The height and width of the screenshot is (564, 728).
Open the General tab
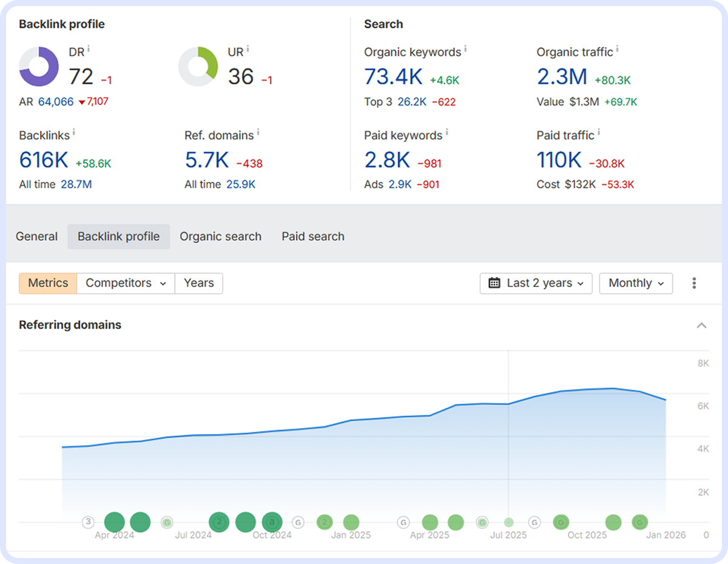click(37, 237)
